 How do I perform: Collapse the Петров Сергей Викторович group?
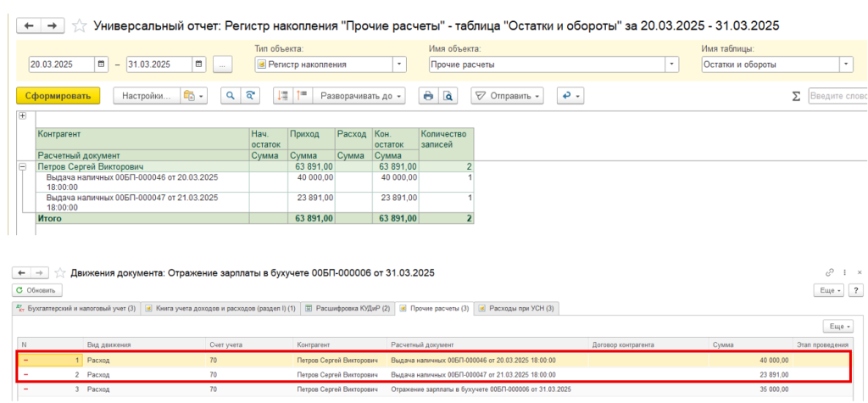[23, 165]
